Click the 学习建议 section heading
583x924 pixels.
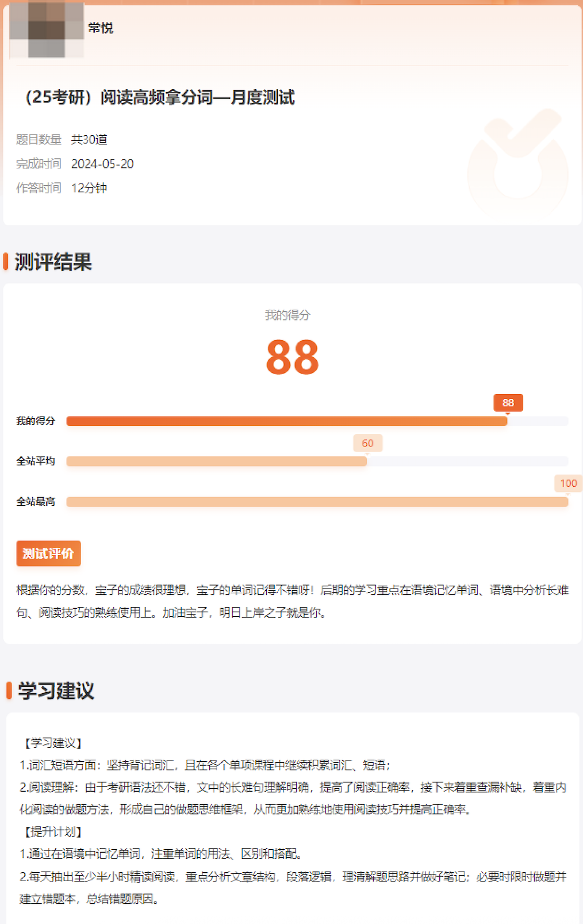tap(56, 690)
